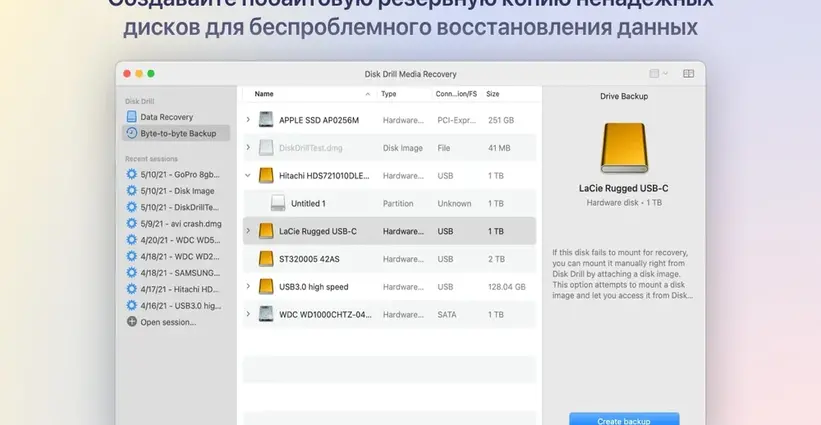Click the APPLE SSD AP0256M drive icon

coord(266,119)
